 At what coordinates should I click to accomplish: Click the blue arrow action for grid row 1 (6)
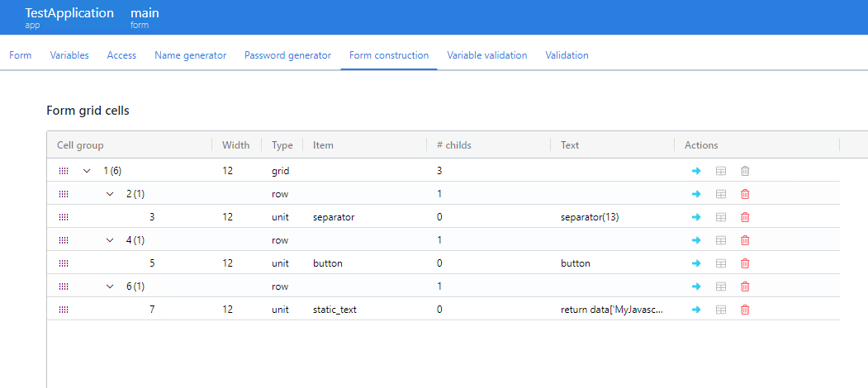tap(696, 171)
